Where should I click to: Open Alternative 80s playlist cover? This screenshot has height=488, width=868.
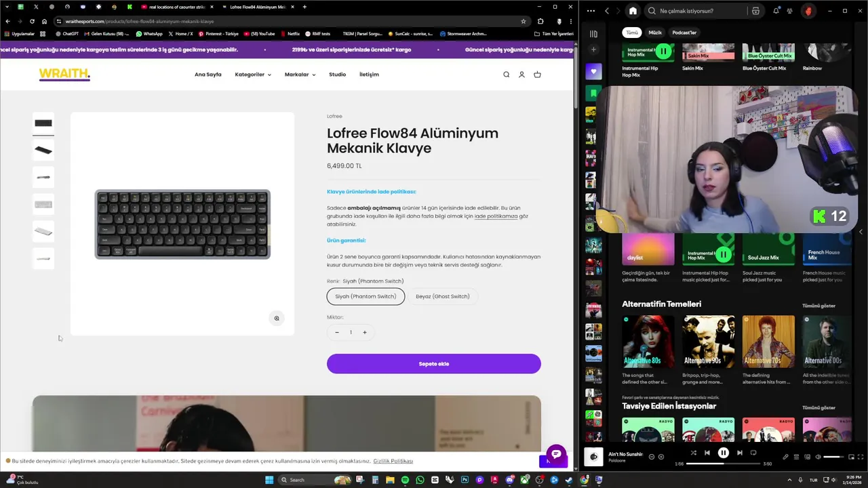coord(648,342)
